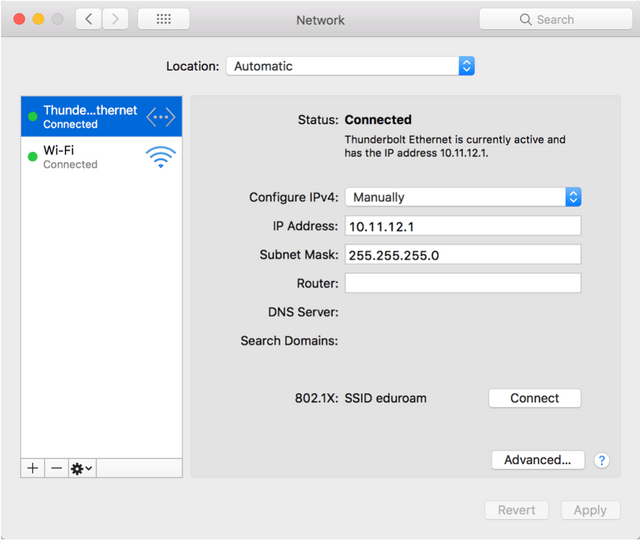The image size is (640, 540).
Task: Click the 'SSID eduroam' text
Action: tap(385, 398)
